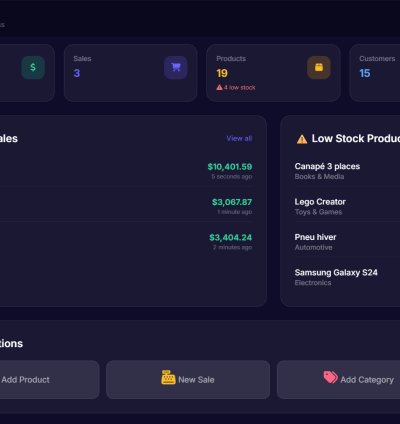Click the Low Stock Products heading
Screen dimensions: 400x424
[x=356, y=138]
